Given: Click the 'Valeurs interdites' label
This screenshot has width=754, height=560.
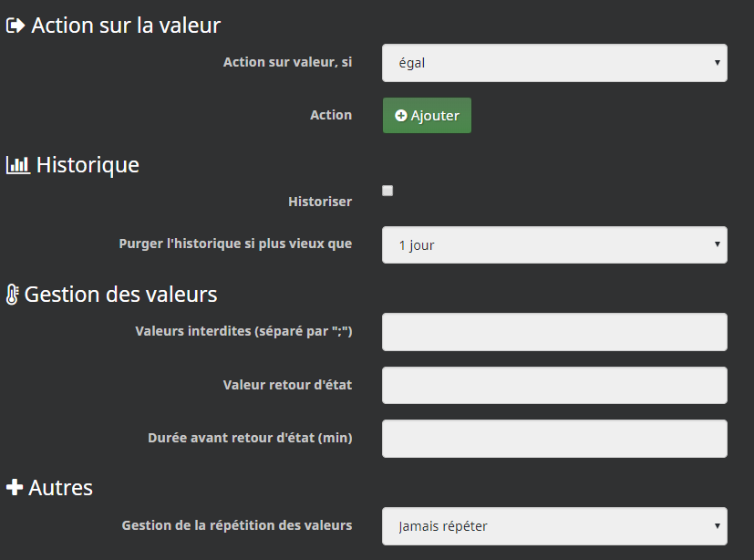Looking at the screenshot, I should click(243, 331).
